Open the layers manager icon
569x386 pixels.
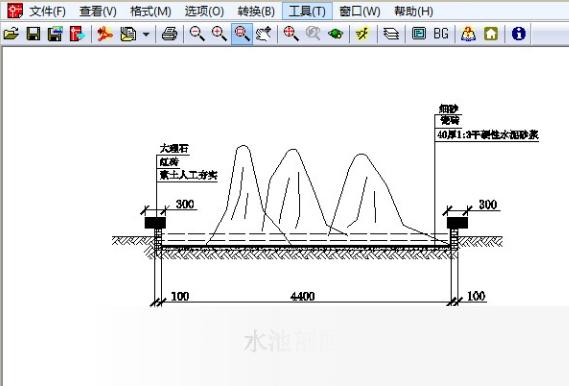point(391,34)
